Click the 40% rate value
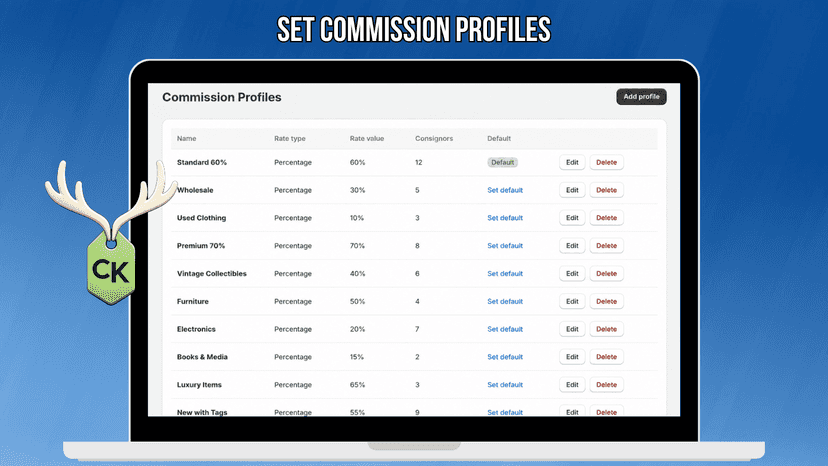 pyautogui.click(x=357, y=274)
